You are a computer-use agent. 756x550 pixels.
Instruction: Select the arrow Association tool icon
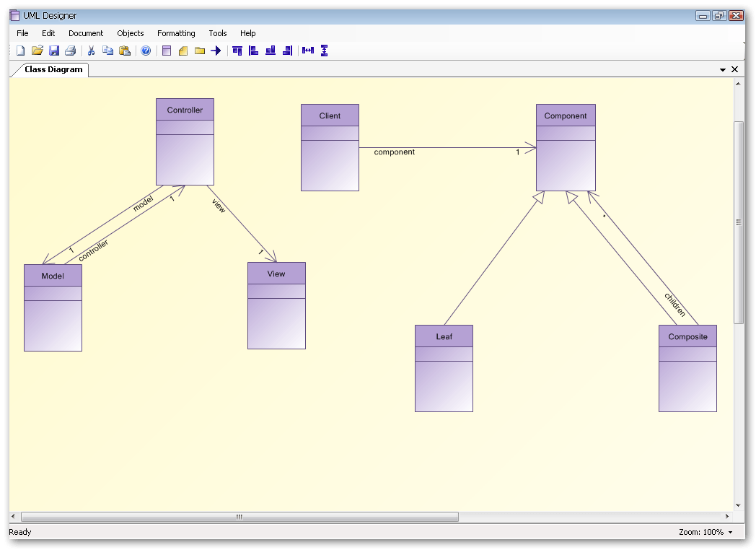[216, 51]
